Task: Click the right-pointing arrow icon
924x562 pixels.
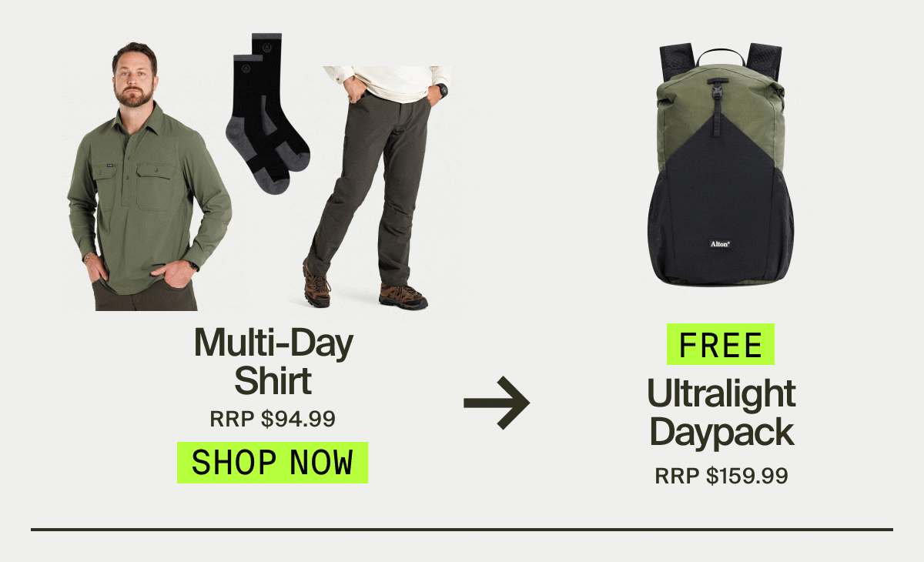Action: point(497,403)
